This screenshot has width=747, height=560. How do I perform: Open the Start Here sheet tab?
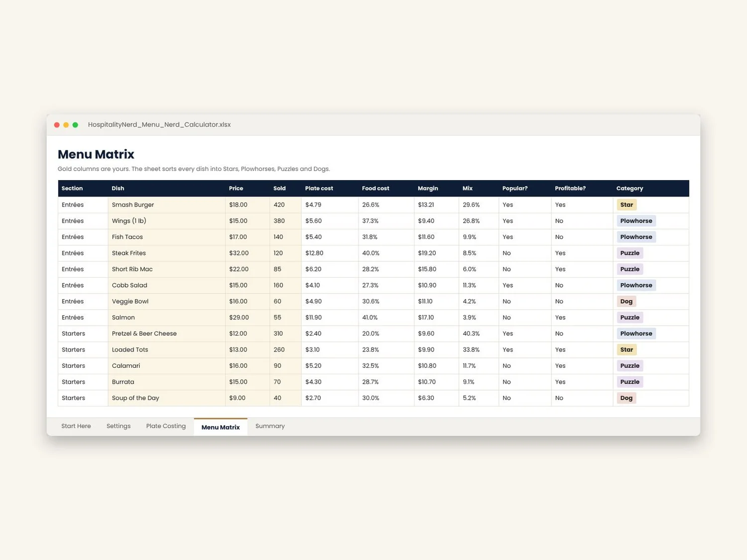point(76,426)
